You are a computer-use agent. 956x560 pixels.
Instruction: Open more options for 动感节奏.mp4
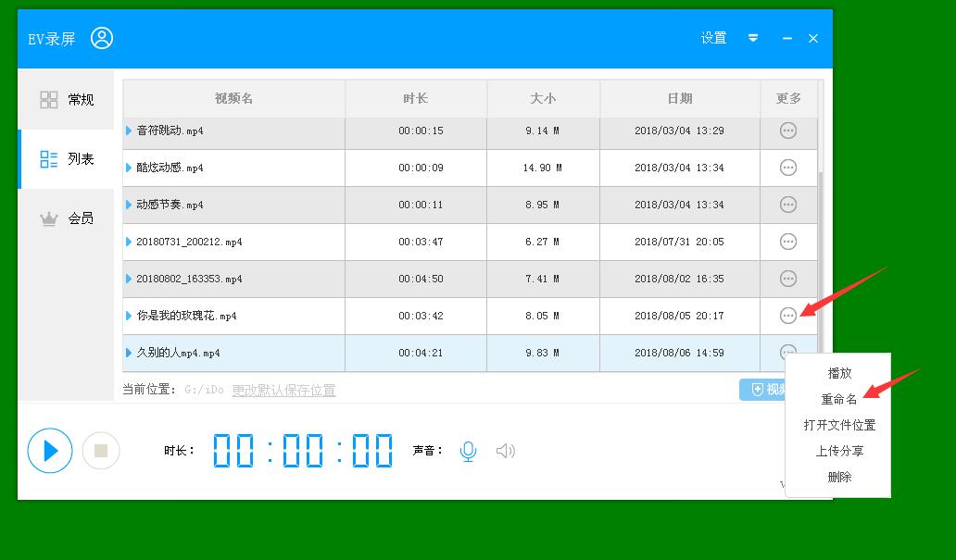pos(788,205)
